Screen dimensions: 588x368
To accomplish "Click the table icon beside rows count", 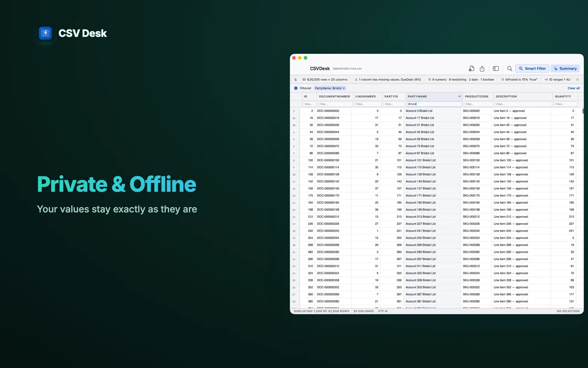I will click(304, 79).
